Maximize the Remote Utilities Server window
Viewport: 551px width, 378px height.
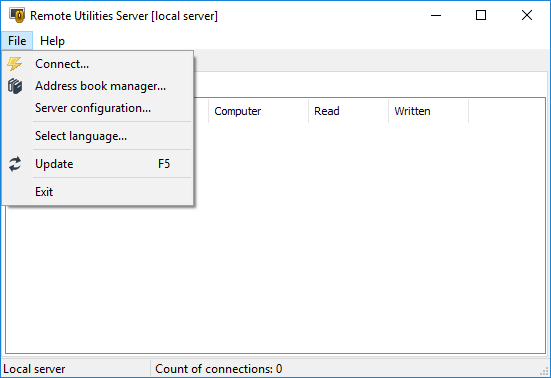click(481, 15)
